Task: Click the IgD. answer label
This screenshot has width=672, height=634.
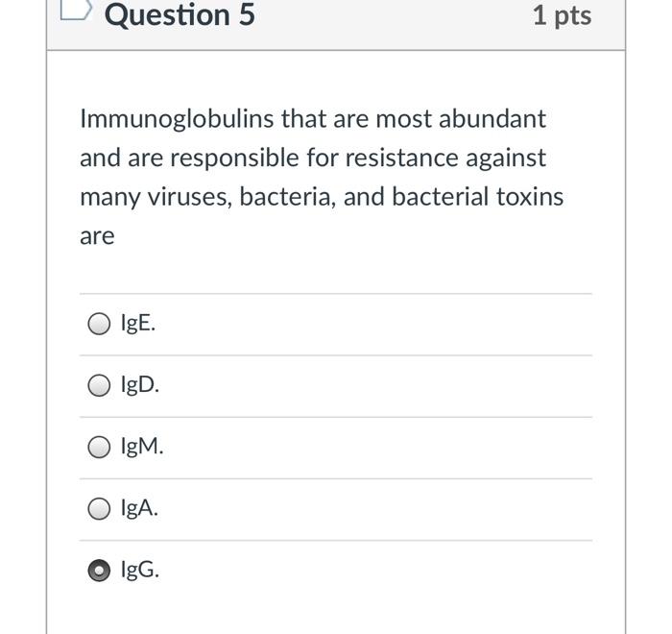Action: 140,385
